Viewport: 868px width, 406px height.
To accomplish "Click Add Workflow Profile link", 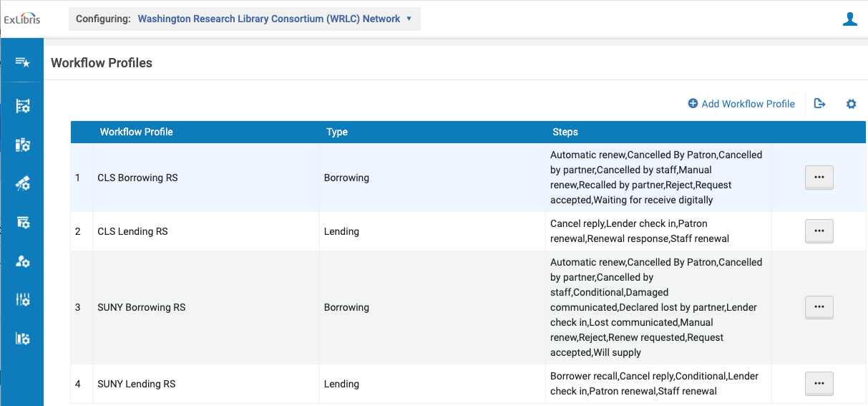I will coord(741,104).
